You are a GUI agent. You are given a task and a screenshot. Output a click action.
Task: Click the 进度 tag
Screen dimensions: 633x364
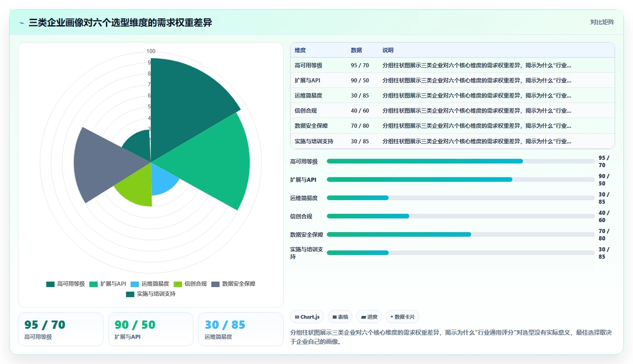click(369, 317)
